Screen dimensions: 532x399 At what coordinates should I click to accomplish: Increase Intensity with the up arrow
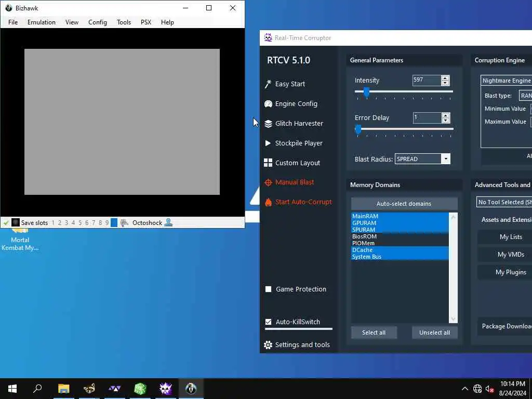click(x=445, y=78)
